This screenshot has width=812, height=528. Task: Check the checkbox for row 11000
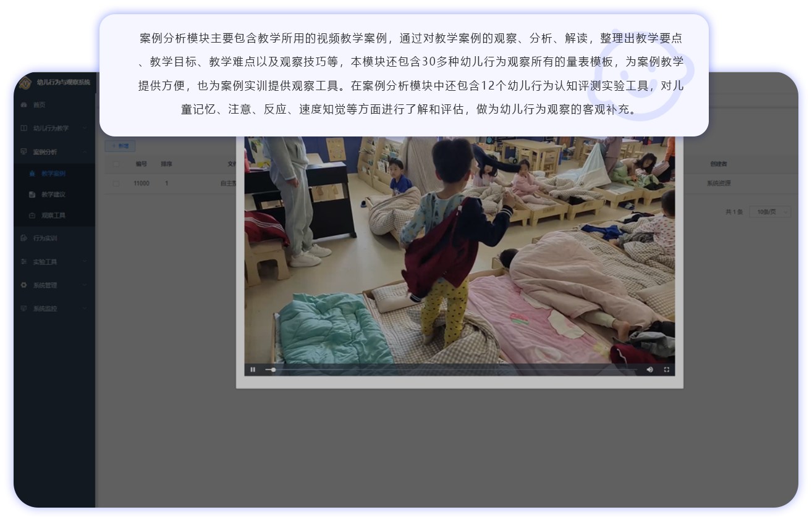[116, 183]
